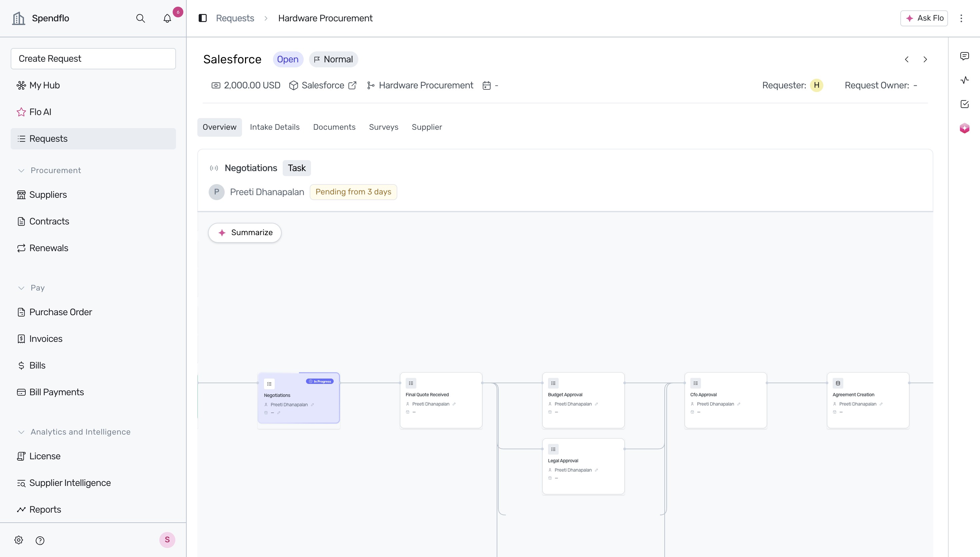
Task: Open Salesforce external link icon
Action: 352,85
